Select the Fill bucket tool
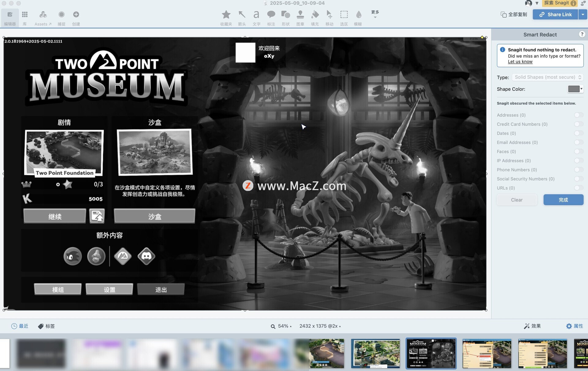This screenshot has height=371, width=588. coord(315,18)
